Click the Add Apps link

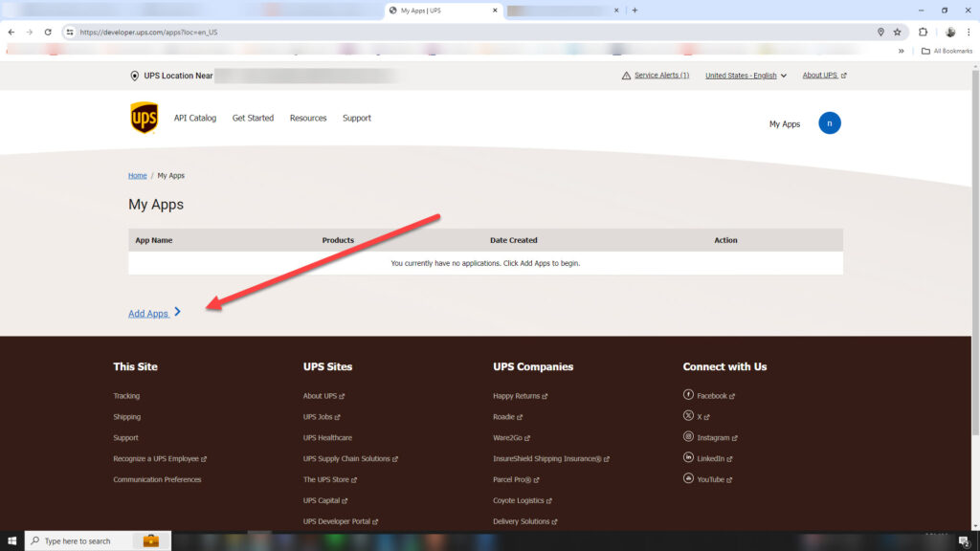(148, 314)
